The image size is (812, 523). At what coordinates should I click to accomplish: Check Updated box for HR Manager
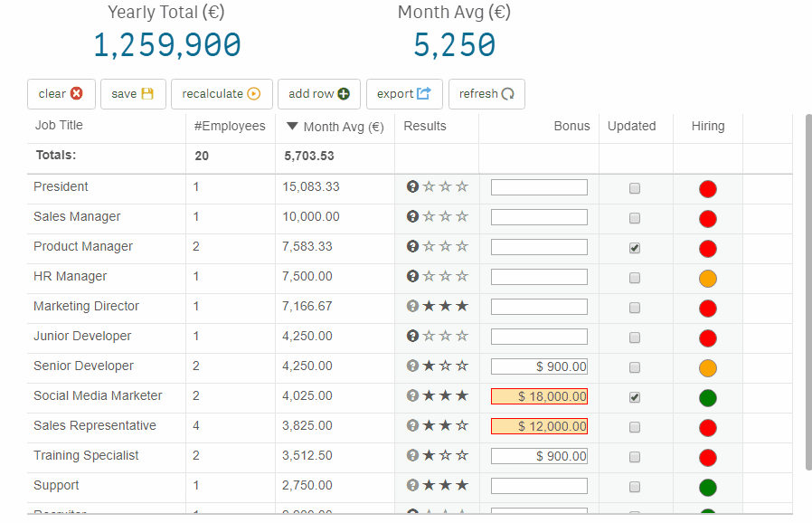pyautogui.click(x=635, y=278)
